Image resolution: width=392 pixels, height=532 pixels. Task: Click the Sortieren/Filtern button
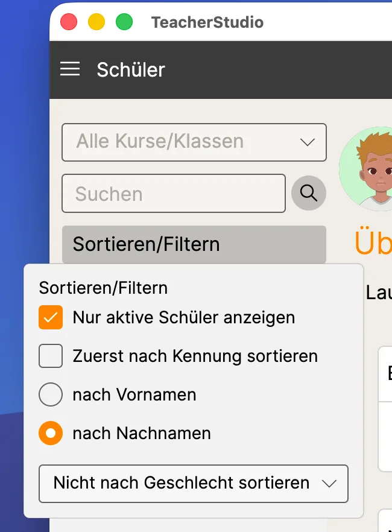coord(194,244)
